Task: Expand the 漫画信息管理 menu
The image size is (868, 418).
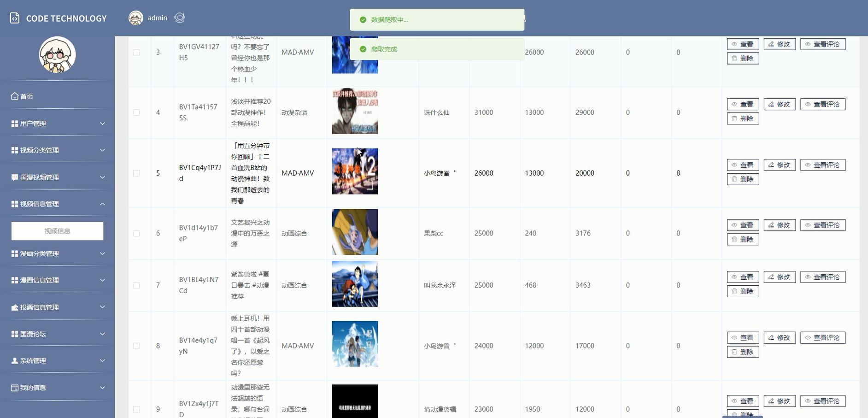Action: pos(57,280)
